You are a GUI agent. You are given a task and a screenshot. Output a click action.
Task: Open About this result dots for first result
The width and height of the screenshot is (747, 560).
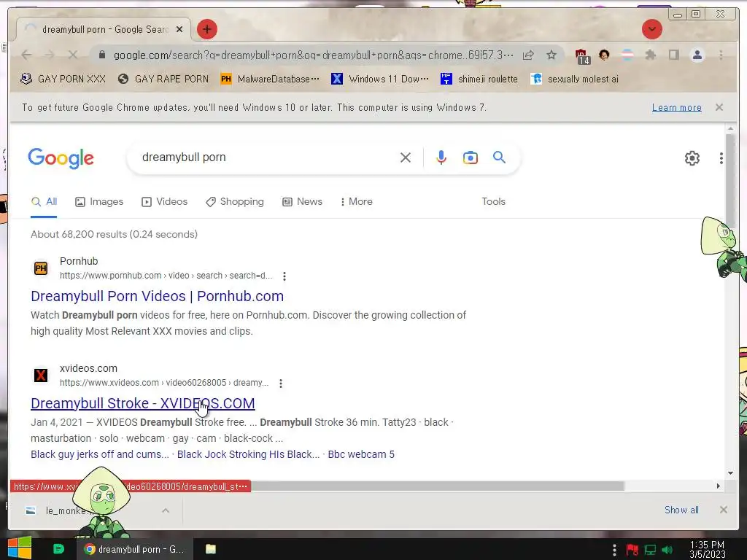click(285, 276)
